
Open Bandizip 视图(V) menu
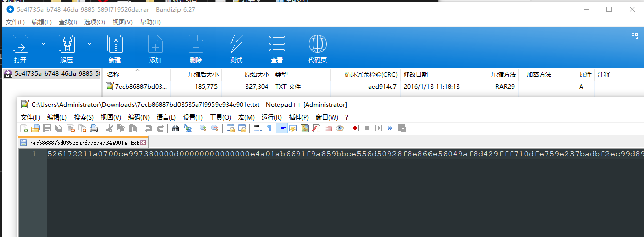point(122,22)
